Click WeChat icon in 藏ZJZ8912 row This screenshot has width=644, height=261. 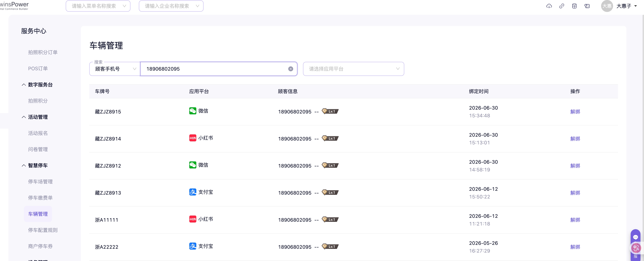pyautogui.click(x=192, y=165)
